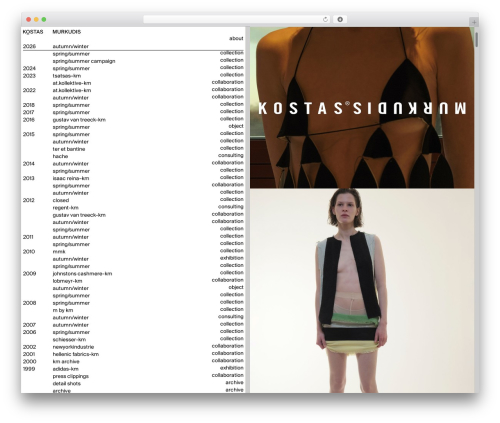
Task: Open the 2017 spring/summer entry
Action: 71,113
